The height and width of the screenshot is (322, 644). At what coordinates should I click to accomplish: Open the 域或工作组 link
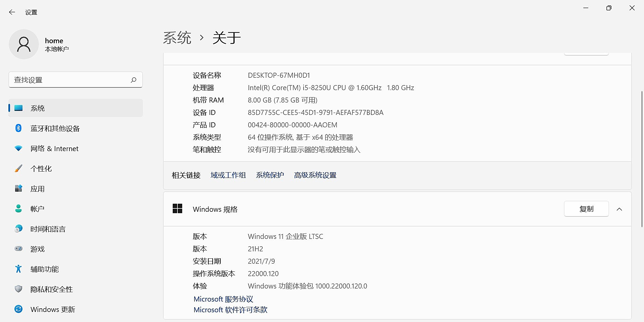click(228, 175)
